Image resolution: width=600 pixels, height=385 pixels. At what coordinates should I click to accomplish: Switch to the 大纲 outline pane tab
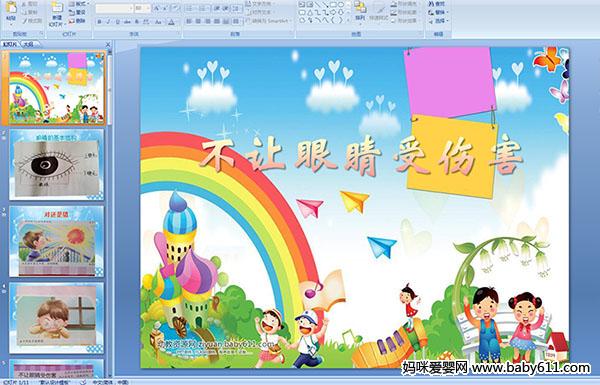pyautogui.click(x=28, y=44)
